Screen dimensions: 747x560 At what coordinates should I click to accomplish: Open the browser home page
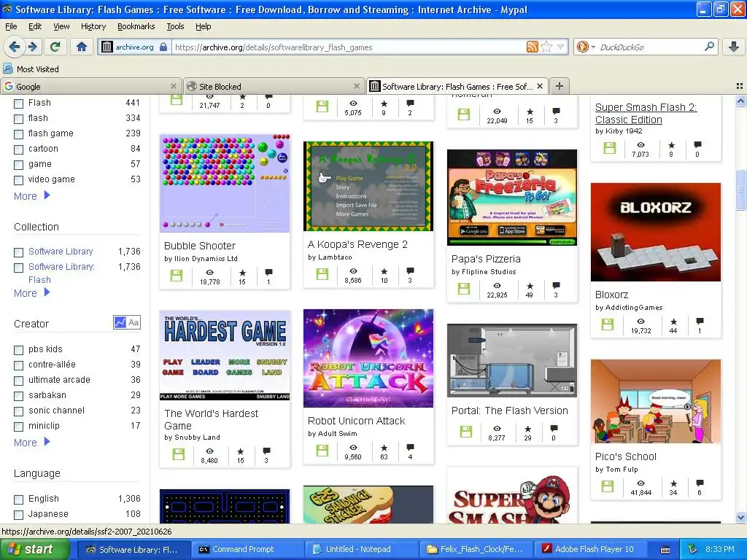pyautogui.click(x=82, y=47)
